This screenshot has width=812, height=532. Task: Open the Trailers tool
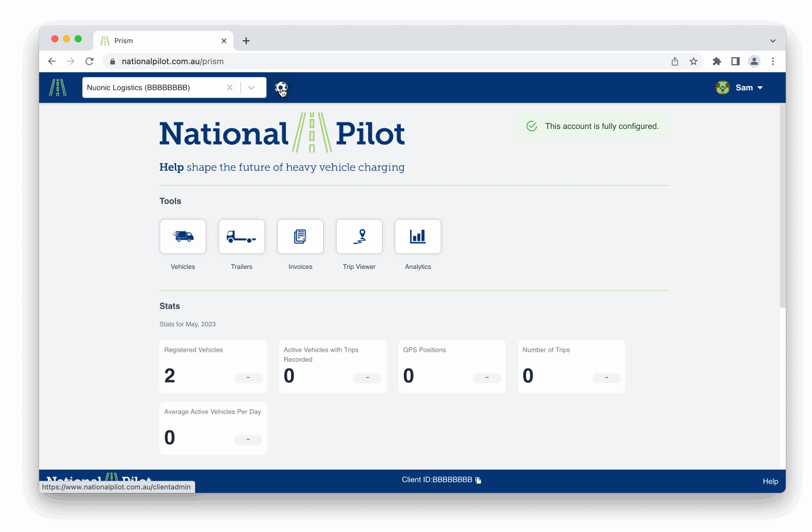tap(242, 236)
